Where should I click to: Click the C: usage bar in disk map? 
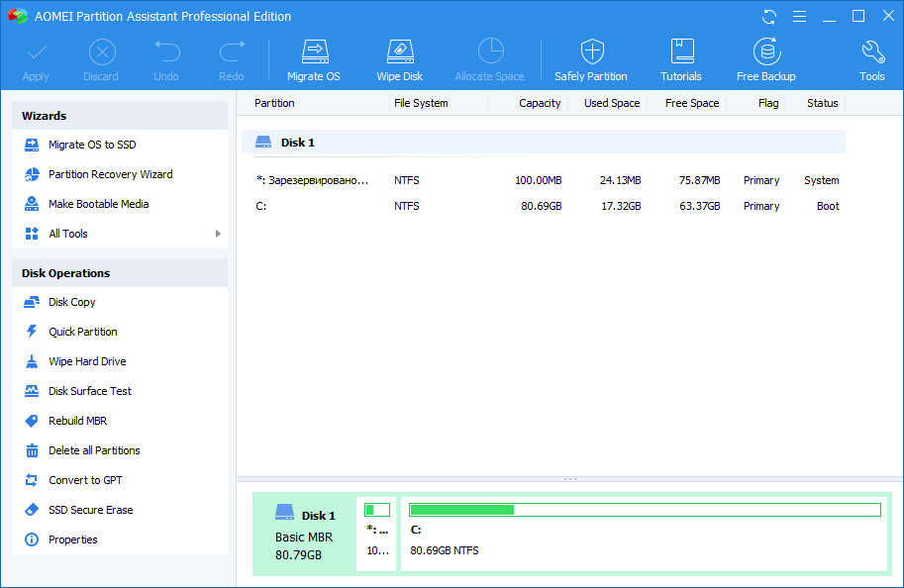645,510
